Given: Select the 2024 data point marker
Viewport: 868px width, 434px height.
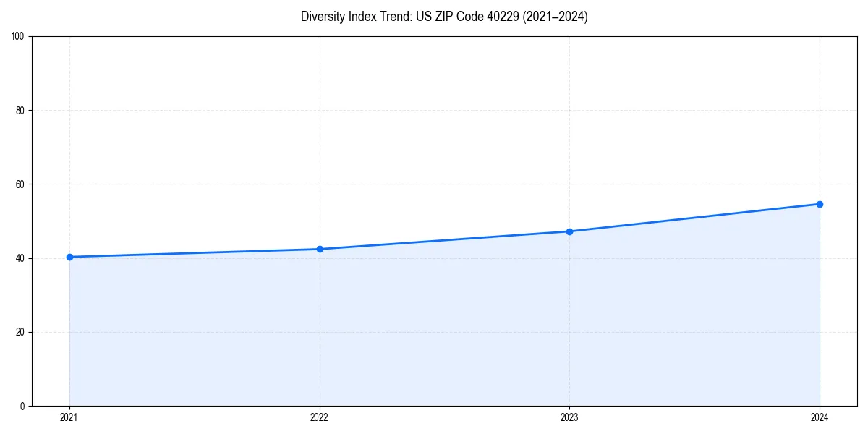Looking at the screenshot, I should click(820, 204).
